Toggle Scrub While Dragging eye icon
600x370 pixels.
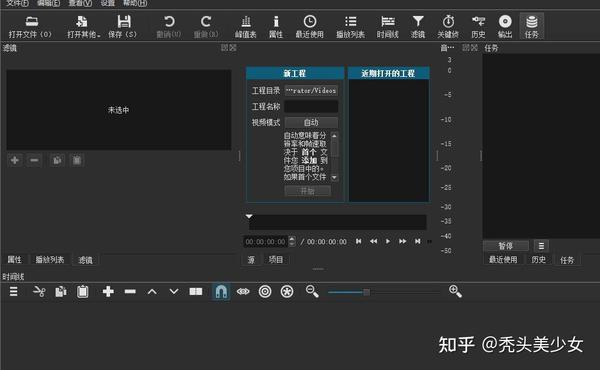point(243,292)
